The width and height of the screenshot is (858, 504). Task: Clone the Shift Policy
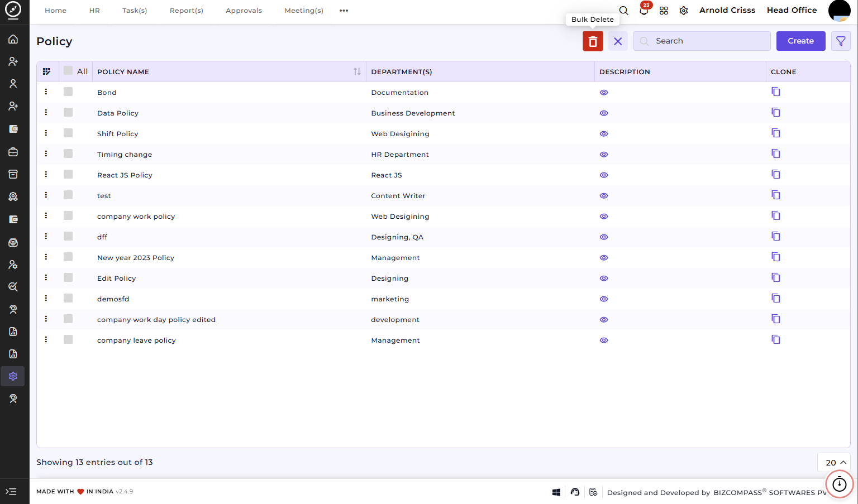coord(776,133)
